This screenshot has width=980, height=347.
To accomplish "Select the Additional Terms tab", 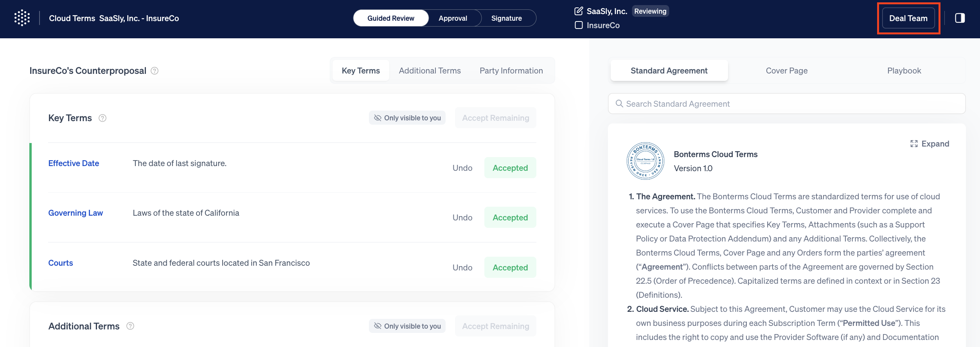I will 430,71.
